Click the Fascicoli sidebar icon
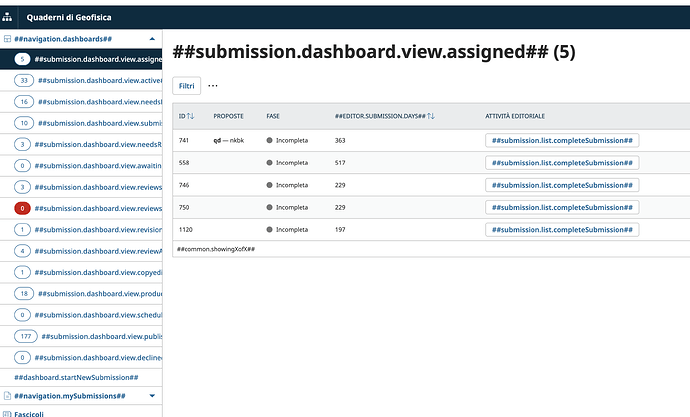The width and height of the screenshot is (690, 417). pos(7,414)
